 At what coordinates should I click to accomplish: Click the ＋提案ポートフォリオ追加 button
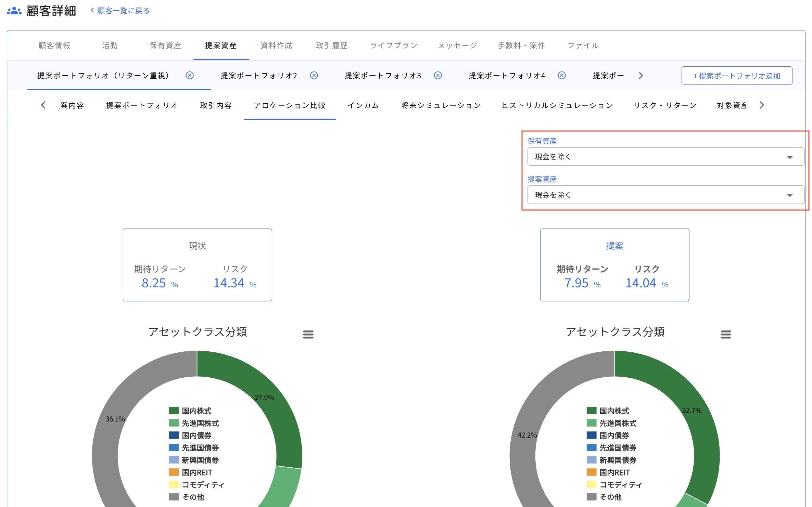point(737,76)
